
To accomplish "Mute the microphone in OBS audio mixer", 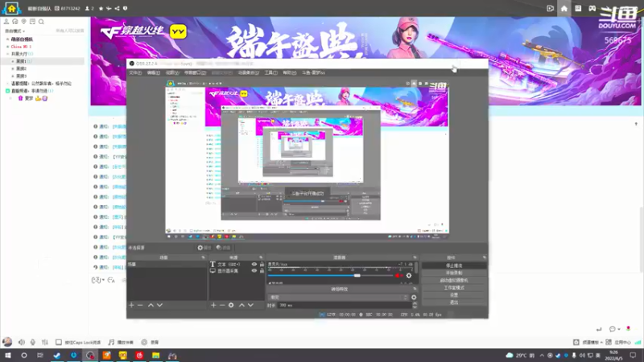I will click(398, 276).
